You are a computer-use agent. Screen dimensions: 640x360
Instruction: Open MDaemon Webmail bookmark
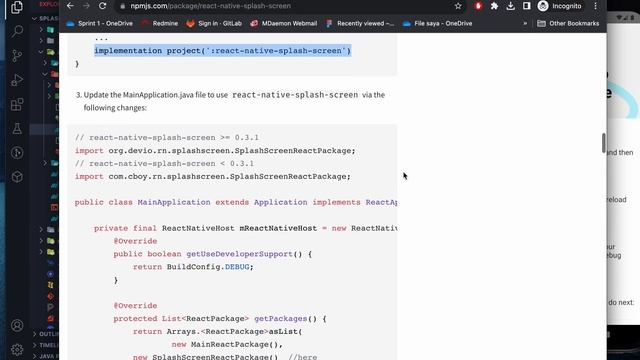coord(284,24)
